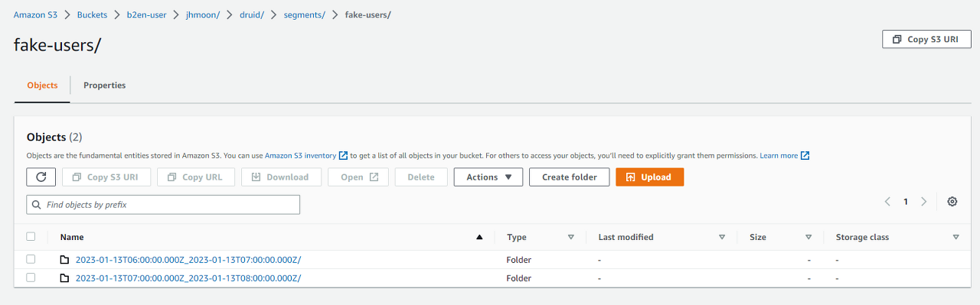Open the Actions dropdown menu
This screenshot has width=980, height=305.
488,177
